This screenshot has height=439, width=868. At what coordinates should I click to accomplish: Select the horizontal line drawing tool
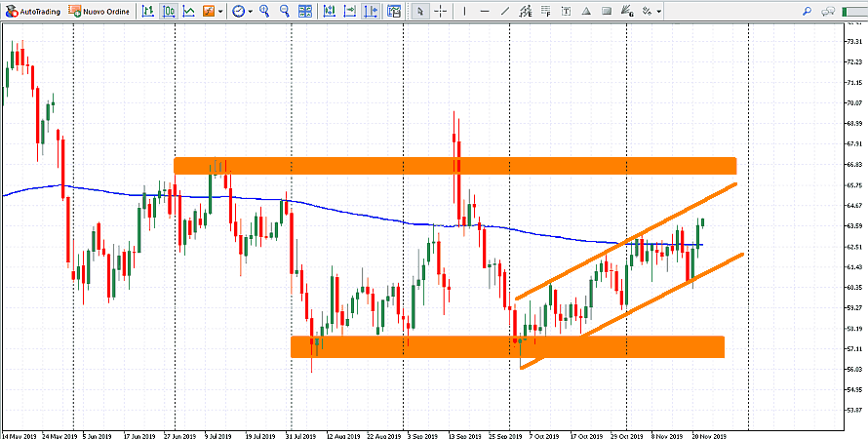[x=485, y=11]
